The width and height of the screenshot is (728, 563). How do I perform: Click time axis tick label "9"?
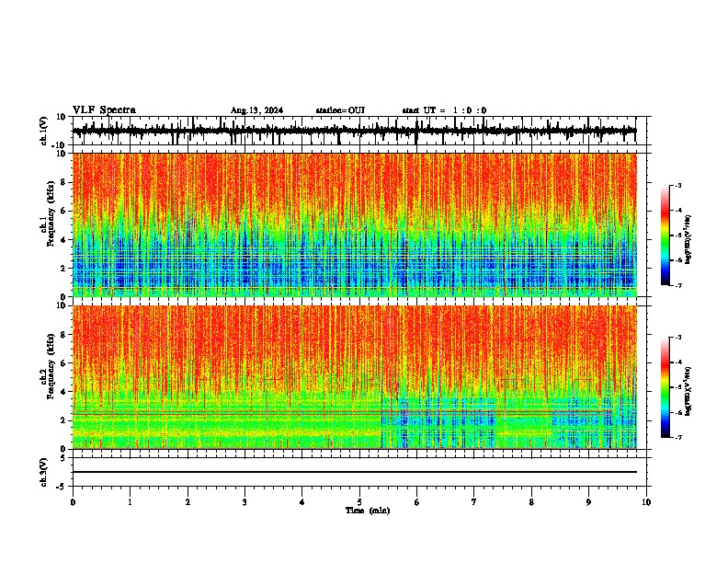coord(588,502)
